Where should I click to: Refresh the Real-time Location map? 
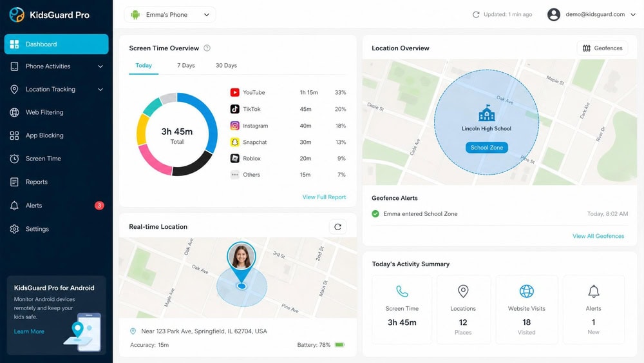337,227
